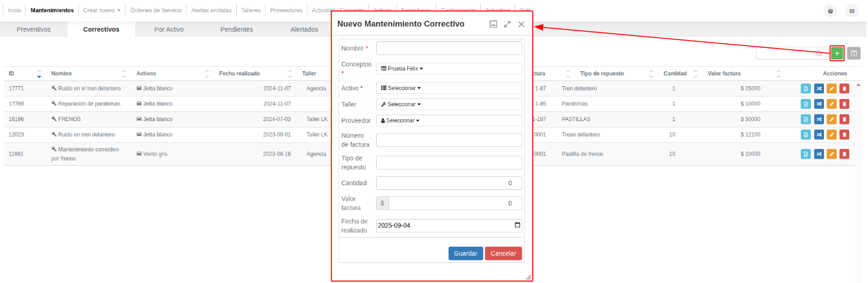Viewport: 868px width, 283px height.
Task: Open the Crear nuevo menu
Action: 102,10
